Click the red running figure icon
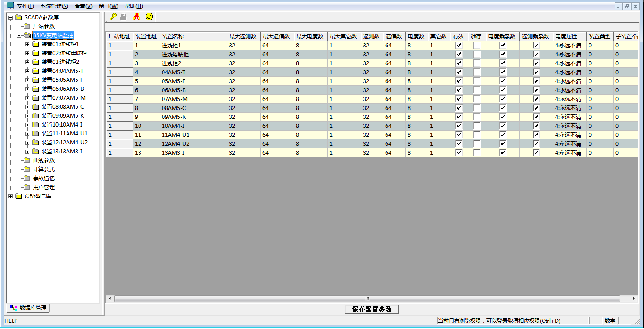644x329 pixels. tap(137, 17)
